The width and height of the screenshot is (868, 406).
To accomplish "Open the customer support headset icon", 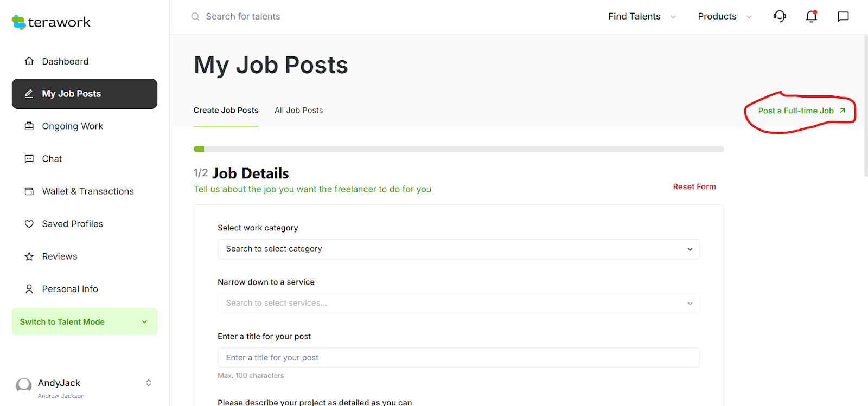I will pyautogui.click(x=780, y=16).
